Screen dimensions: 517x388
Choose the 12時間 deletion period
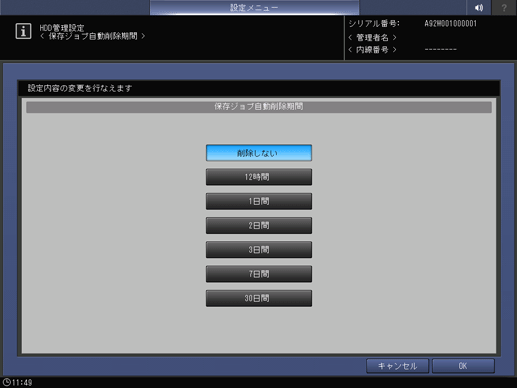[259, 177]
